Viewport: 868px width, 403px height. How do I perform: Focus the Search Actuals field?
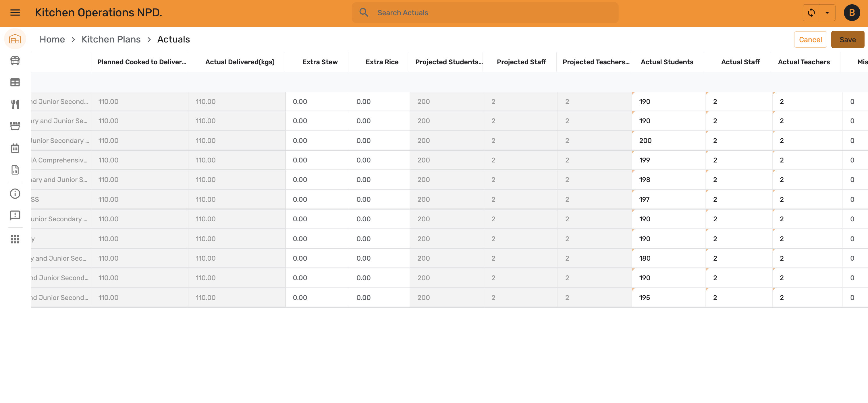point(485,13)
